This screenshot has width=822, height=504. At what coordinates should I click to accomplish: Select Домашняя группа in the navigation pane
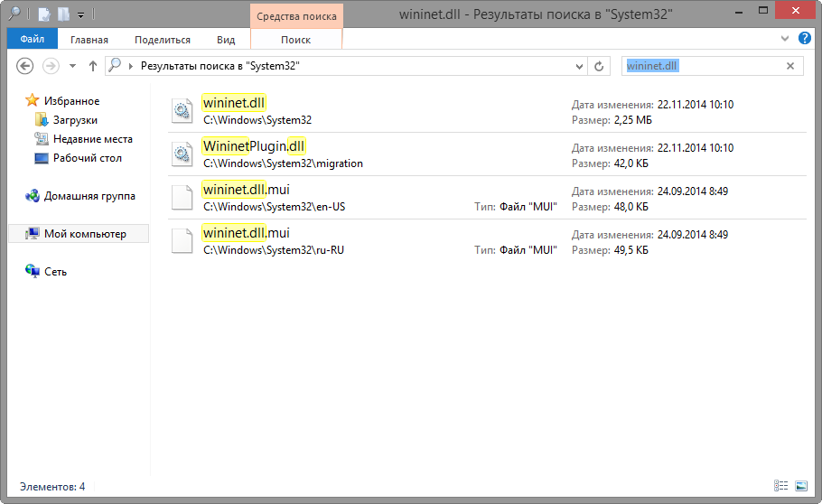pos(89,196)
